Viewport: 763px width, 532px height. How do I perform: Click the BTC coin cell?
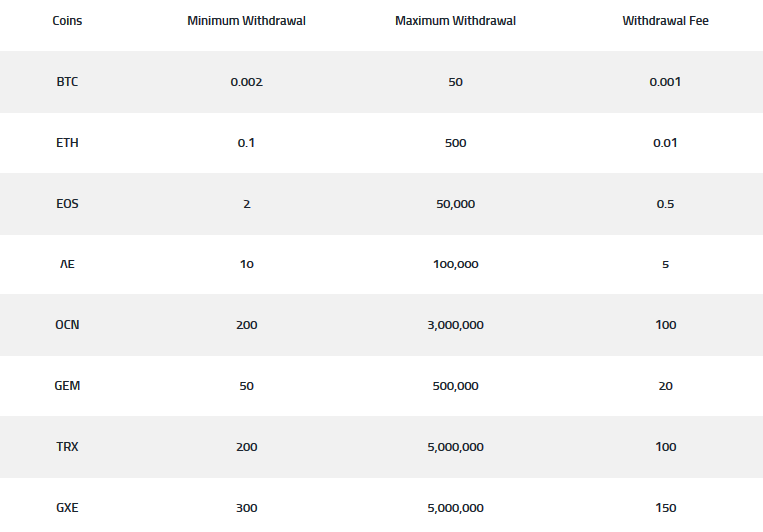pyautogui.click(x=67, y=82)
